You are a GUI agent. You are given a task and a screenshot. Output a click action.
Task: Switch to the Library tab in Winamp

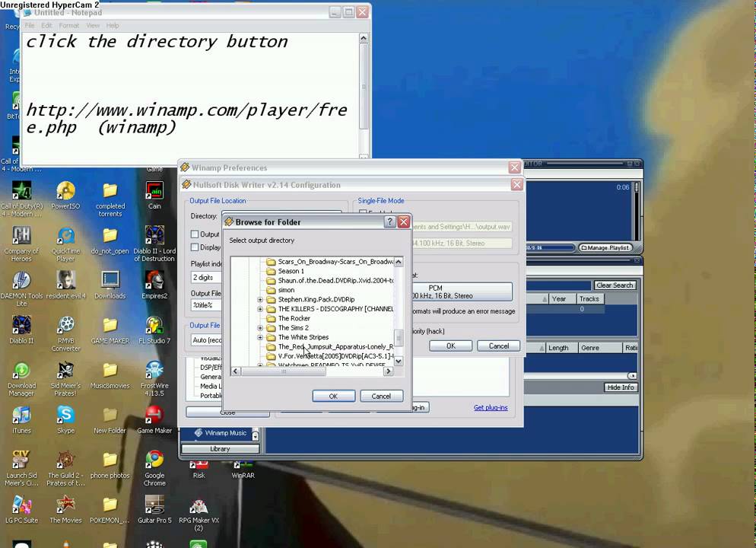220,448
